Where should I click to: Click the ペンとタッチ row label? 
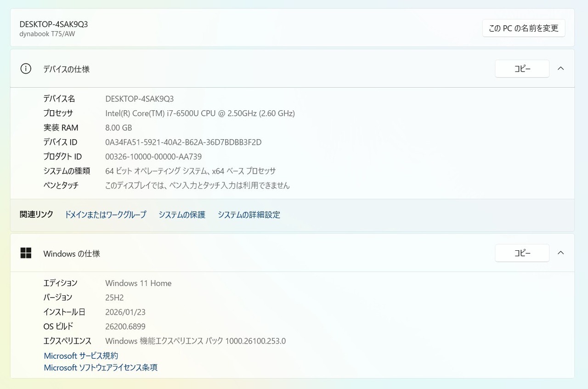click(x=61, y=186)
